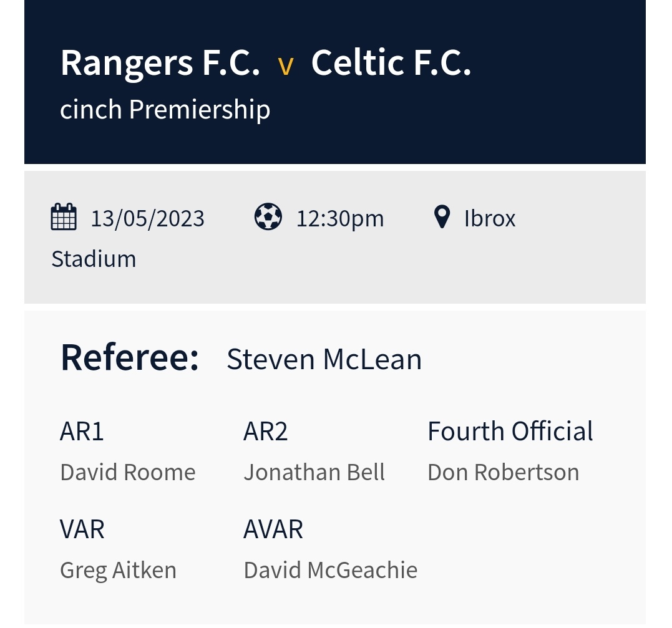Click the Fourth Official label
Image resolution: width=672 pixels, height=628 pixels.
point(510,432)
